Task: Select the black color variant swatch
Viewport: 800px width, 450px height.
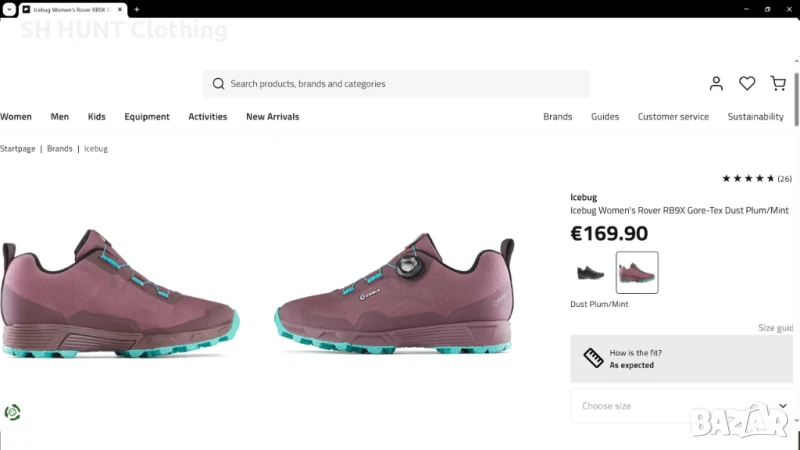Action: pos(590,272)
